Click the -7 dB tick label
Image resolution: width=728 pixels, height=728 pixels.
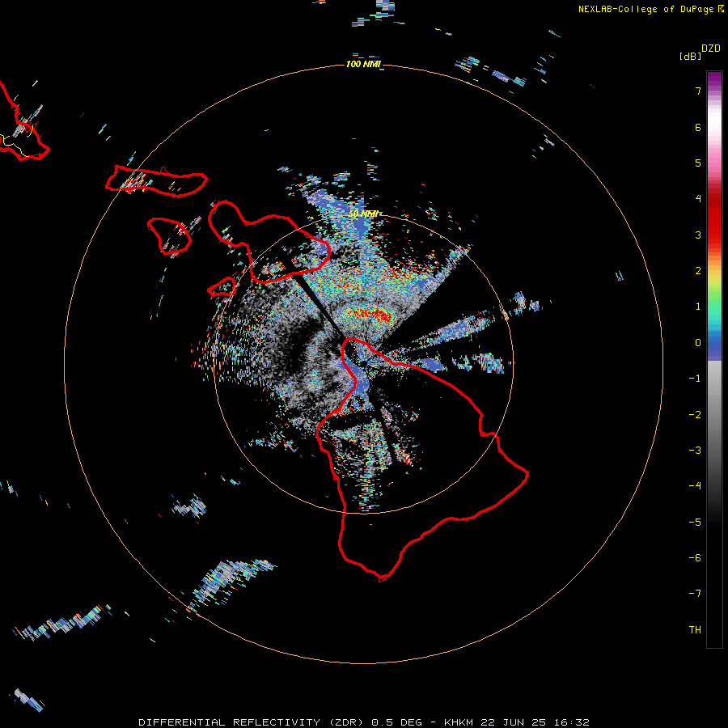[x=695, y=594]
